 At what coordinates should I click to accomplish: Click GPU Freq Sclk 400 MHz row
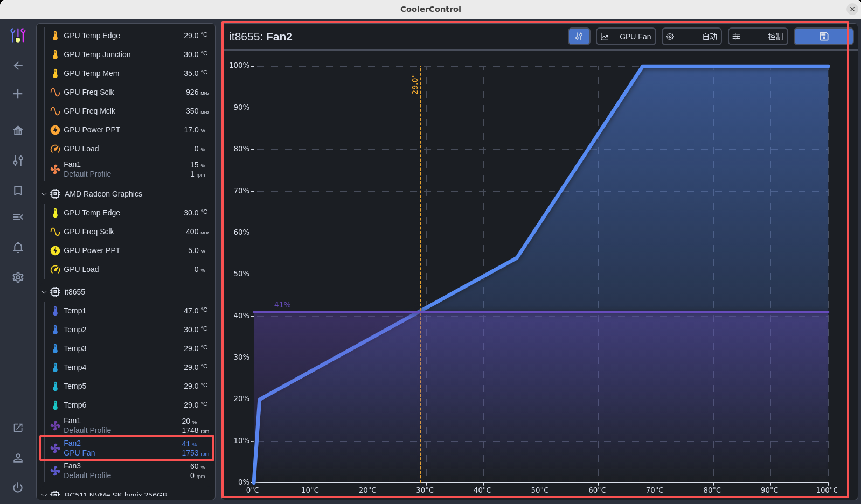tap(127, 232)
